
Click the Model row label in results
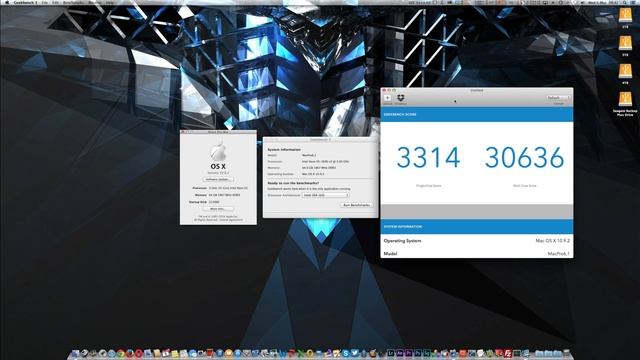click(x=390, y=253)
